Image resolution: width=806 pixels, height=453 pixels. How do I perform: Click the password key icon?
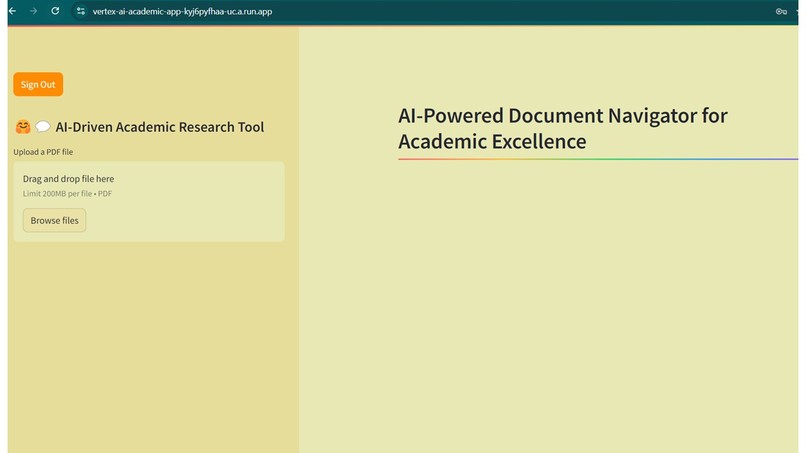[781, 11]
